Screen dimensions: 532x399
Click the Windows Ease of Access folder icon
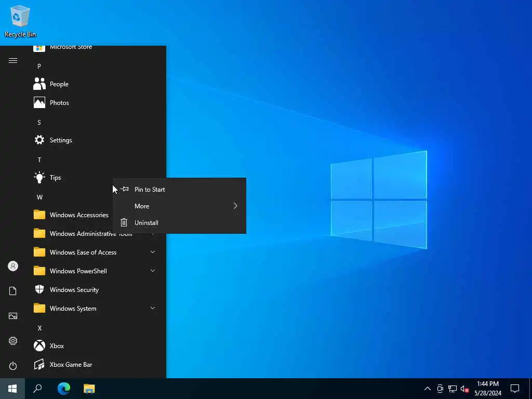click(39, 252)
